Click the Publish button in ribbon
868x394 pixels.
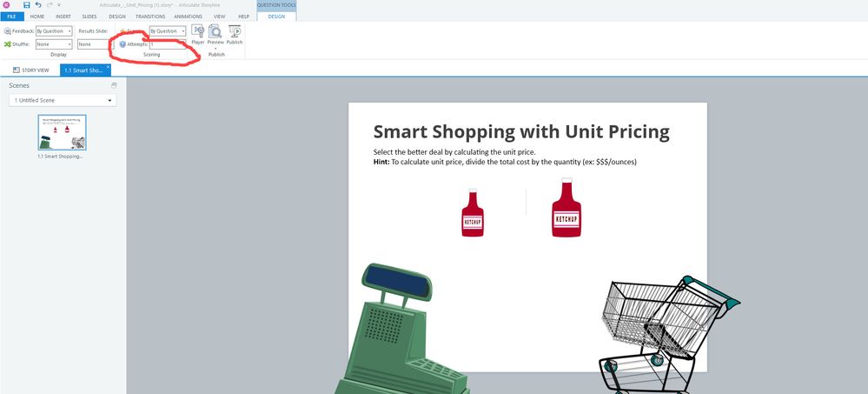(x=235, y=35)
